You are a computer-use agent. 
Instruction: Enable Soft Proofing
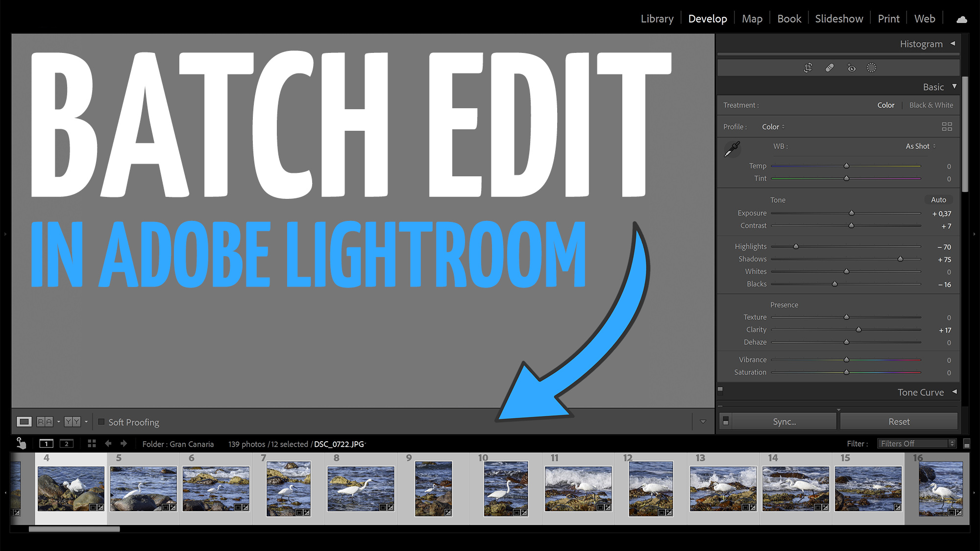102,422
